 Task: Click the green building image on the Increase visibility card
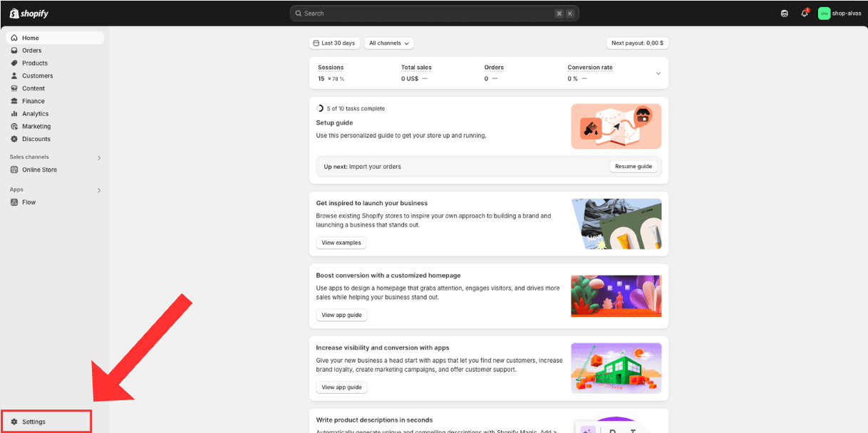click(x=616, y=368)
